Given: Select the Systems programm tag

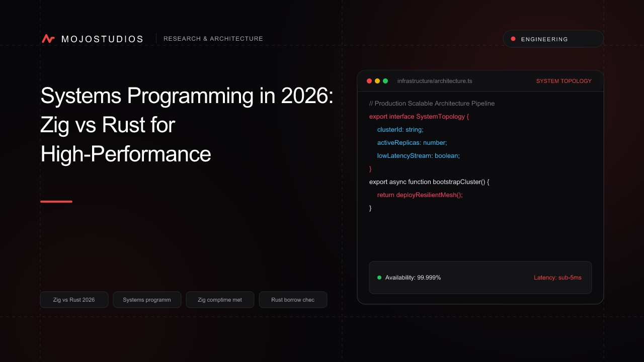Looking at the screenshot, I should [147, 300].
